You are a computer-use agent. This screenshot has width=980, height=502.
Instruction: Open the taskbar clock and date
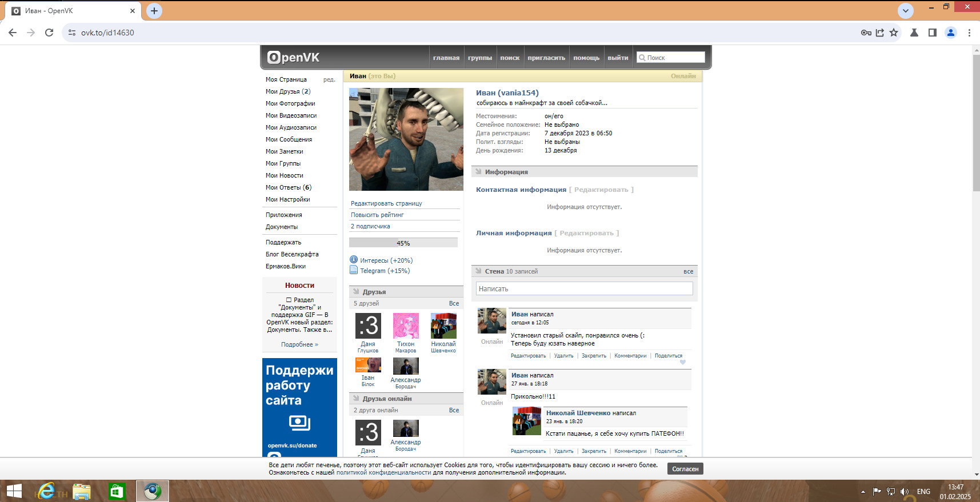[x=955, y=492]
